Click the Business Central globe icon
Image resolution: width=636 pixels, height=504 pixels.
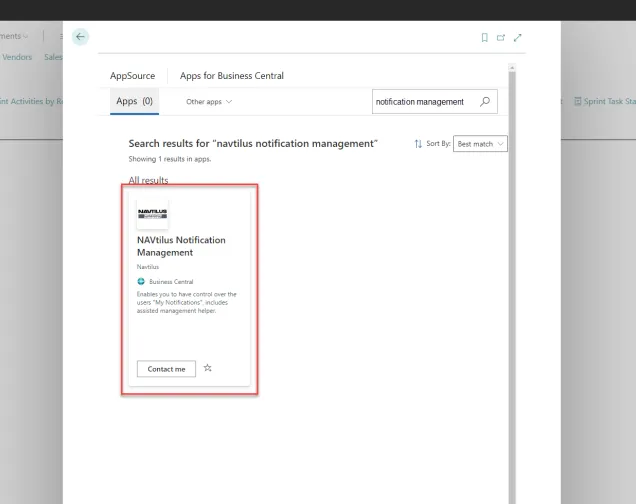[141, 281]
